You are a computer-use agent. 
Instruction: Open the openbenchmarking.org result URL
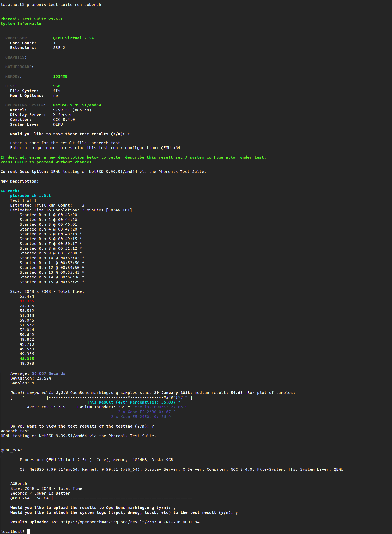tap(130, 522)
